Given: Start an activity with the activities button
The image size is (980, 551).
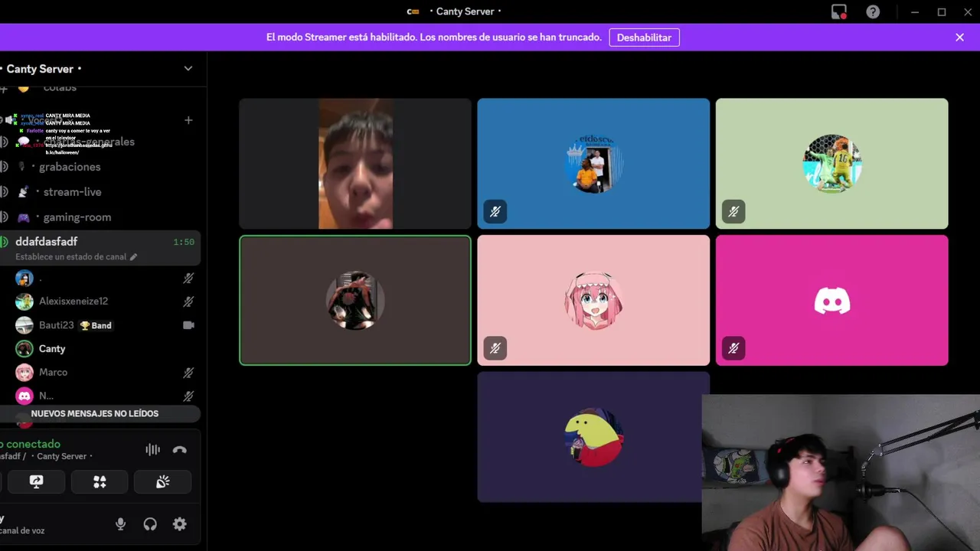Looking at the screenshot, I should point(100,481).
